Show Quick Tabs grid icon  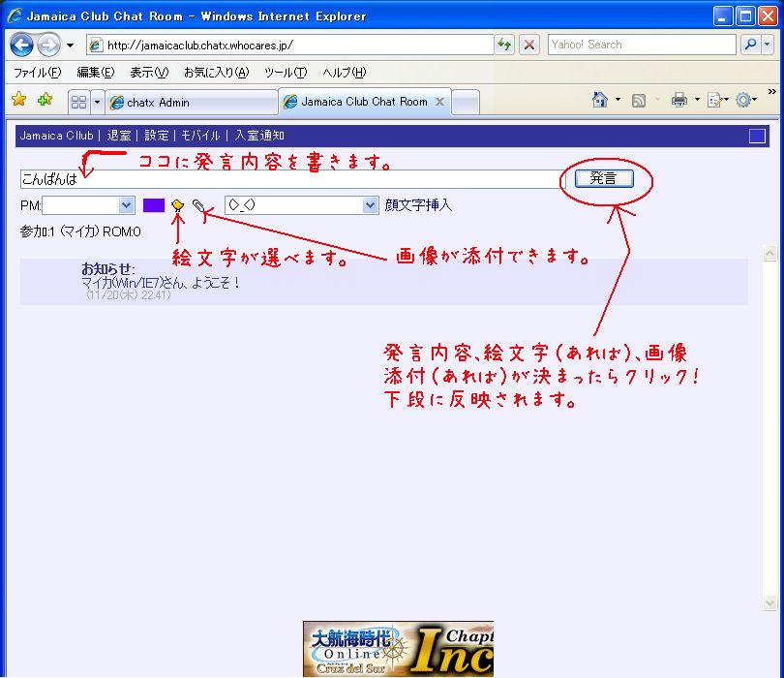pos(79,103)
